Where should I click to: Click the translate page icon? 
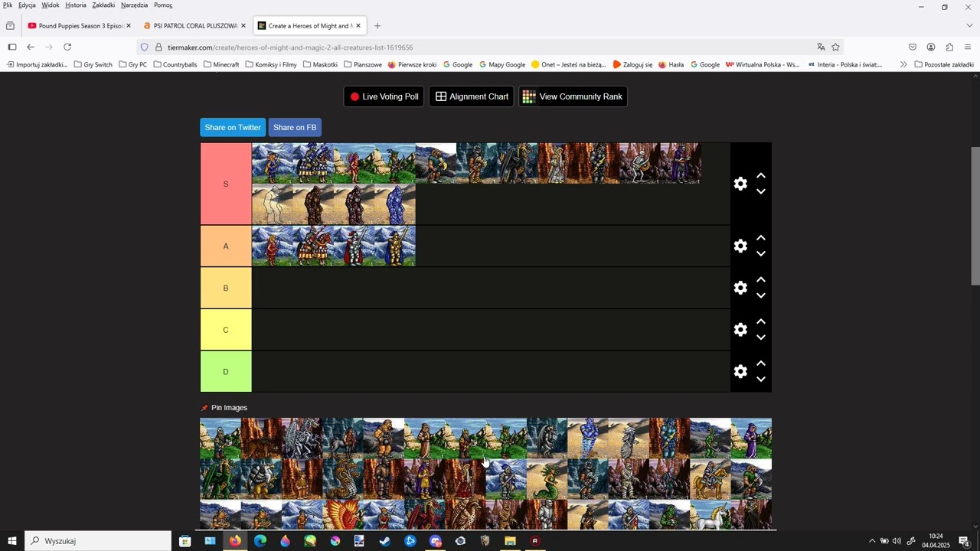pos(821,47)
